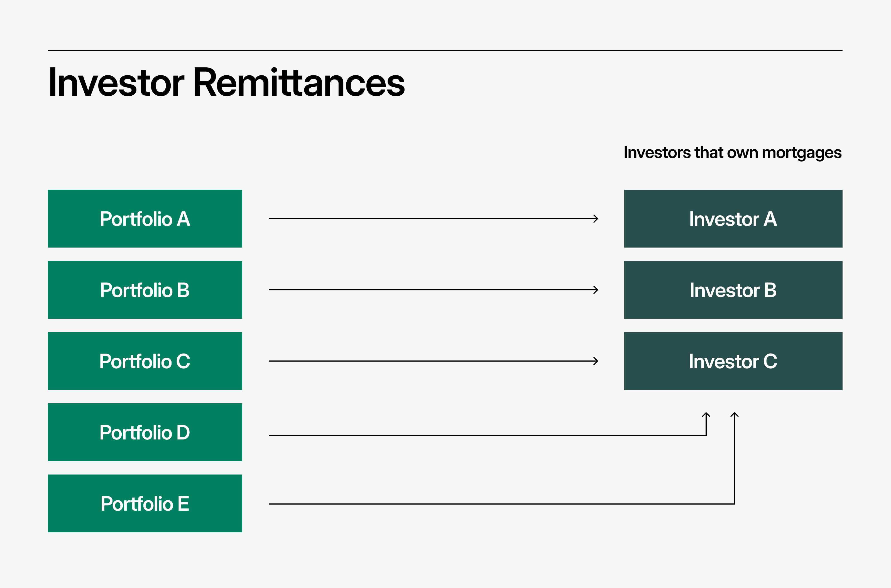
Task: Select the Investor A dark box
Action: pyautogui.click(x=733, y=219)
